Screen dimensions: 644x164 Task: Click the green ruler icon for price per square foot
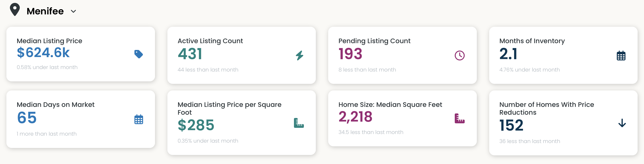(x=299, y=123)
